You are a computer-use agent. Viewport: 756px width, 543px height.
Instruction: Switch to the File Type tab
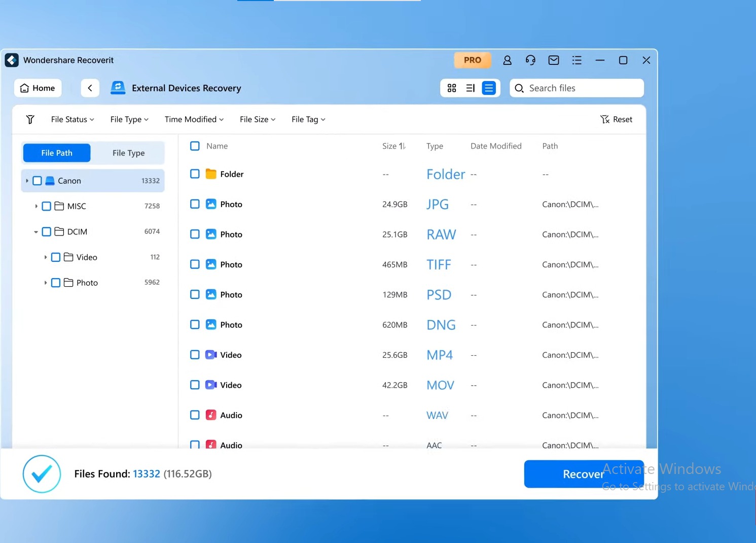click(129, 153)
